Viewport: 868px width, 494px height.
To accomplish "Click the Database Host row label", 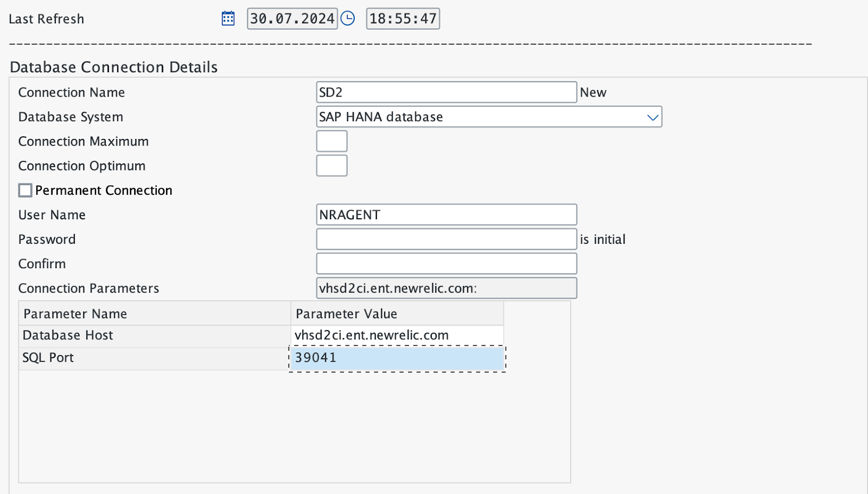I will click(67, 335).
